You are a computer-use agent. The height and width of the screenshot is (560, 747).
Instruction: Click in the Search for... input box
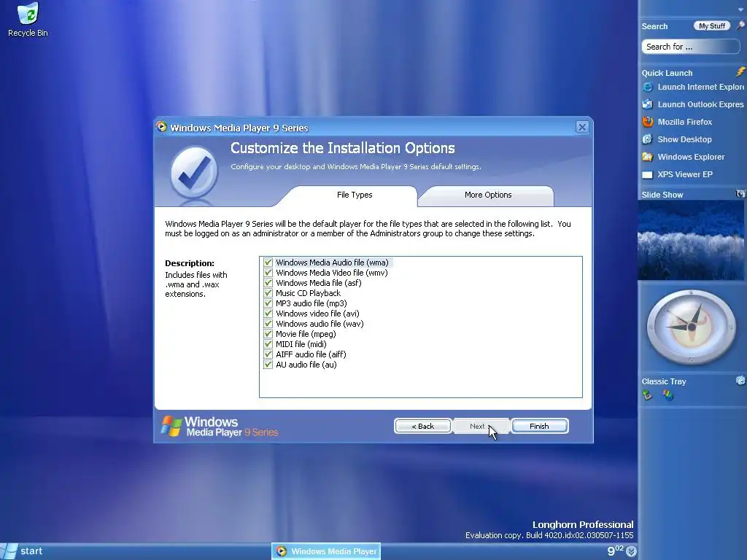[x=690, y=47]
